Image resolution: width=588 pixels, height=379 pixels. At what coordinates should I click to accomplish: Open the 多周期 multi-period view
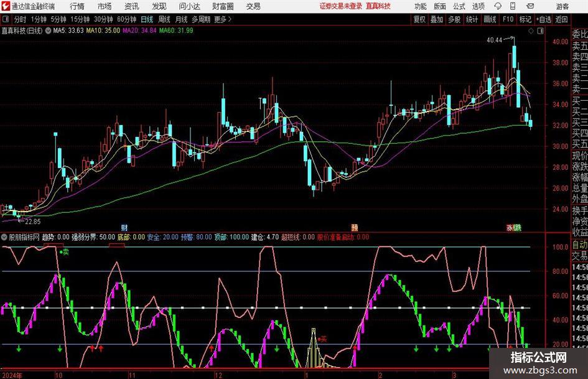tap(201, 19)
